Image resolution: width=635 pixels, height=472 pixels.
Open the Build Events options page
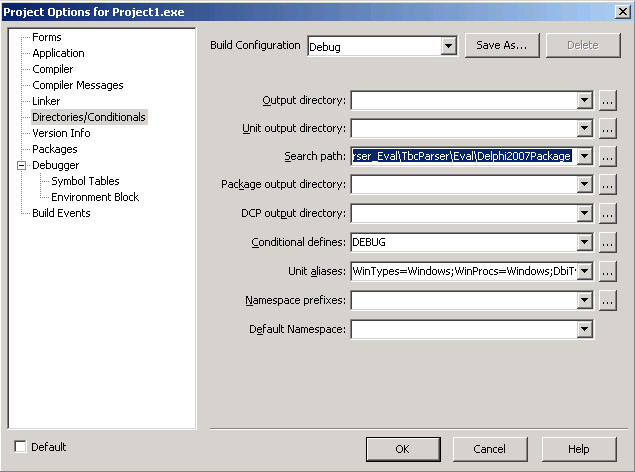61,213
